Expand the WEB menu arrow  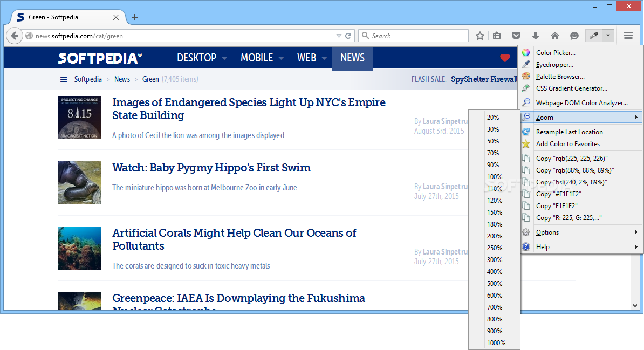(x=325, y=58)
